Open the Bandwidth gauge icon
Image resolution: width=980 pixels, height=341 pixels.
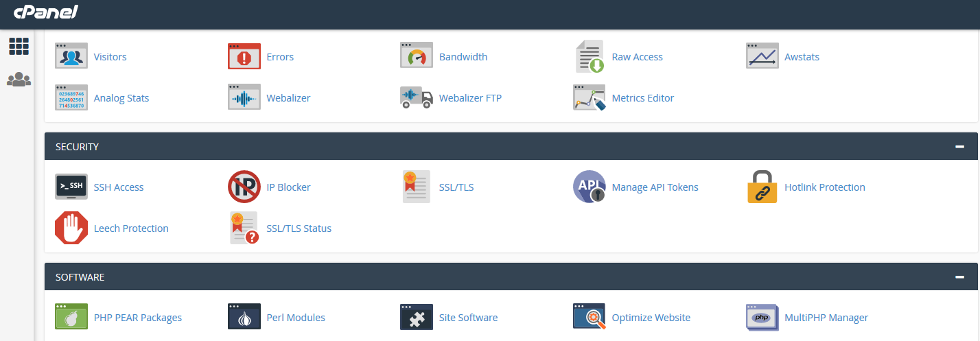click(417, 56)
